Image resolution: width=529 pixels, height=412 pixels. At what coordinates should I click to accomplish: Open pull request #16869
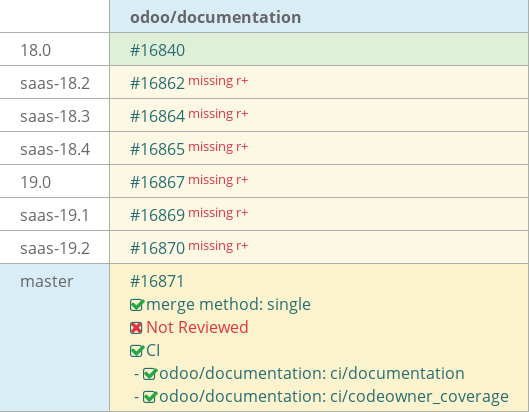pyautogui.click(x=158, y=215)
